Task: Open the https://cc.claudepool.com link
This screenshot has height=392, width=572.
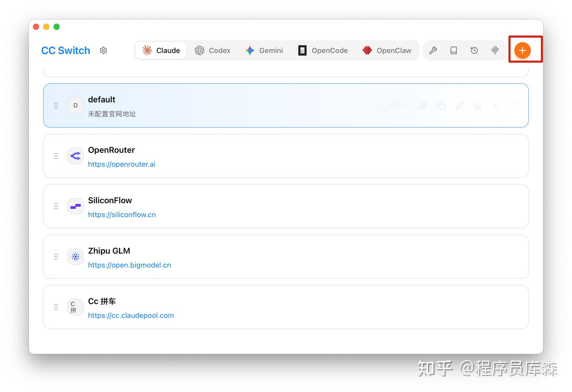Action: pyautogui.click(x=131, y=316)
